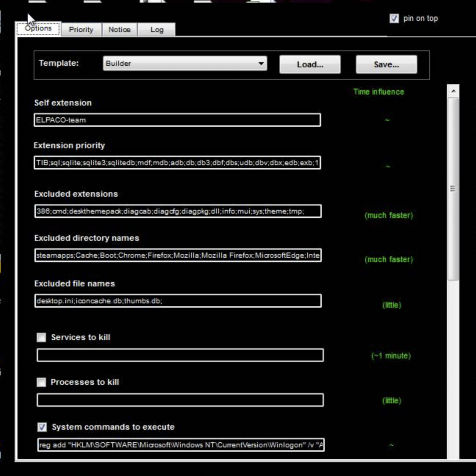Click the Excluded extensions input box
The image size is (476, 476).
(x=178, y=211)
